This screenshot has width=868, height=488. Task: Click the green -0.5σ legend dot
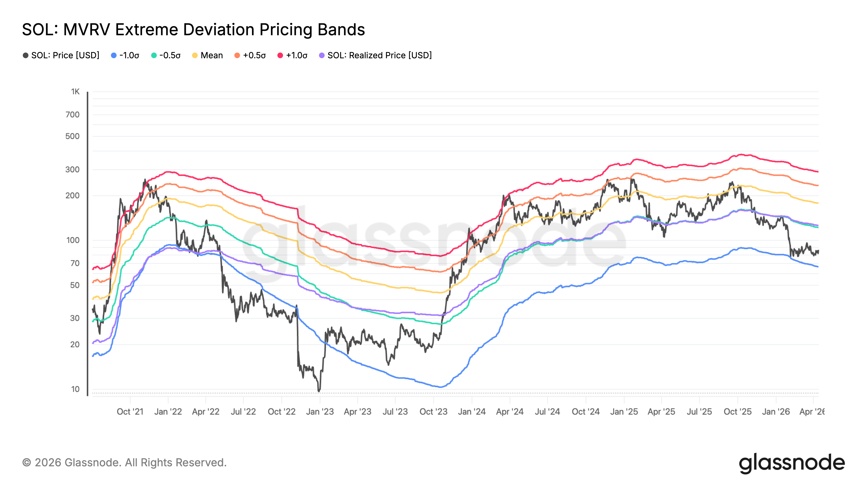coord(154,55)
